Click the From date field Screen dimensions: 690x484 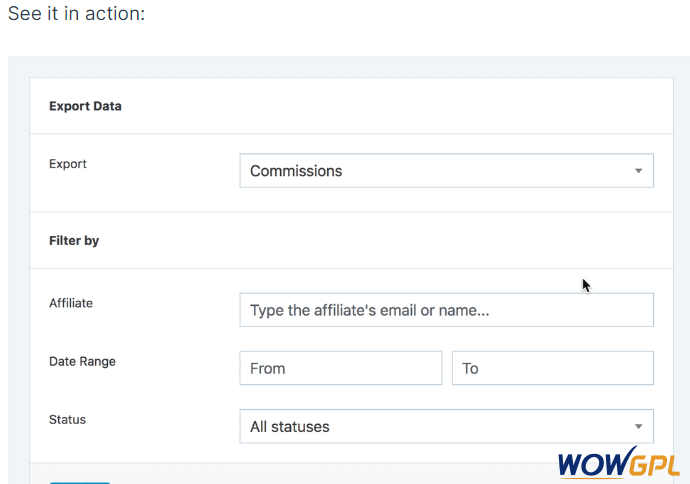coord(341,368)
